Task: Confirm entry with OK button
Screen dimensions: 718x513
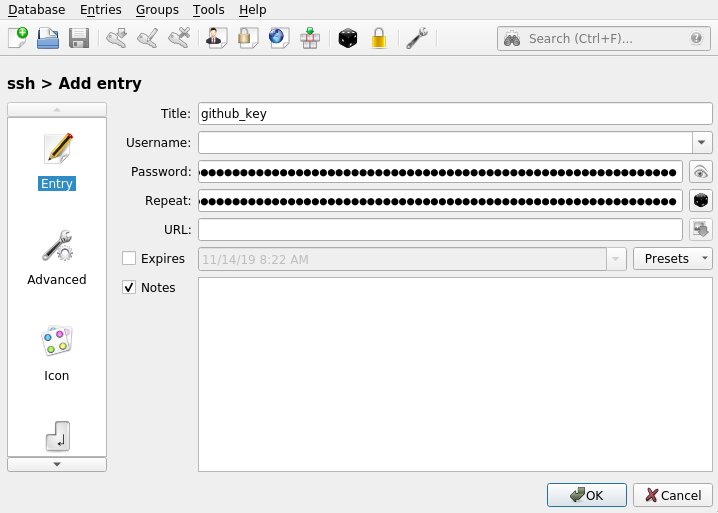Action: coord(587,495)
